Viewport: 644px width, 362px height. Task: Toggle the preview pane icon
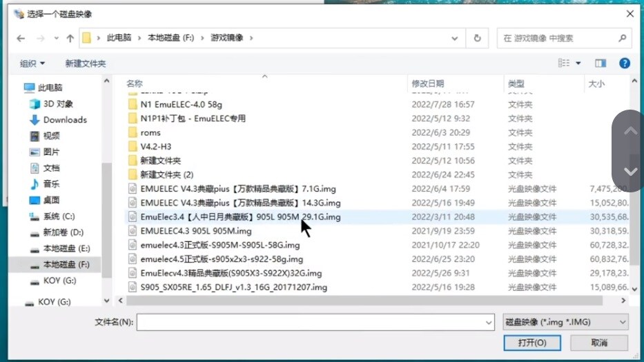[601, 63]
